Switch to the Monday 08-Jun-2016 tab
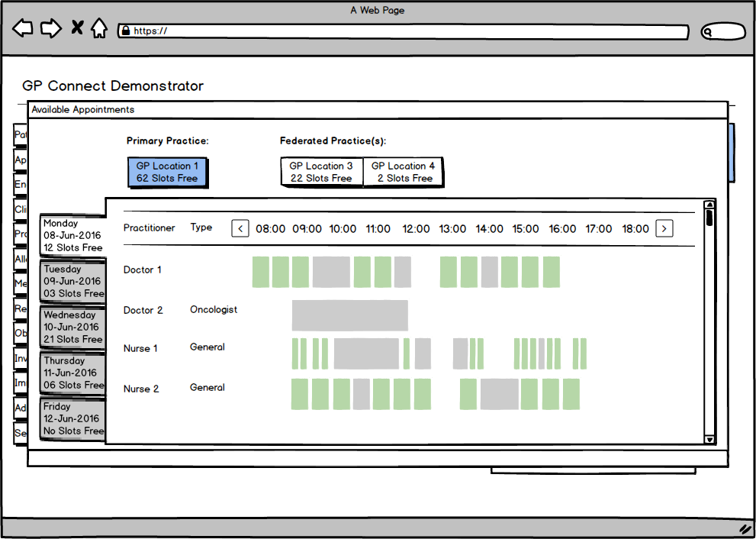 coord(72,235)
